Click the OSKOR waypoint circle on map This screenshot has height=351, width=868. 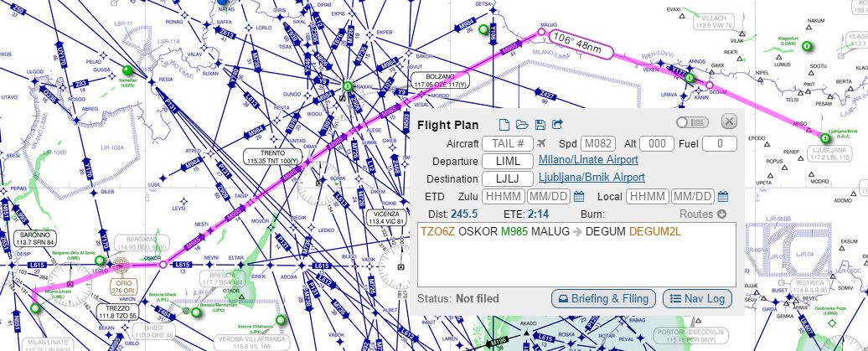pyautogui.click(x=163, y=265)
